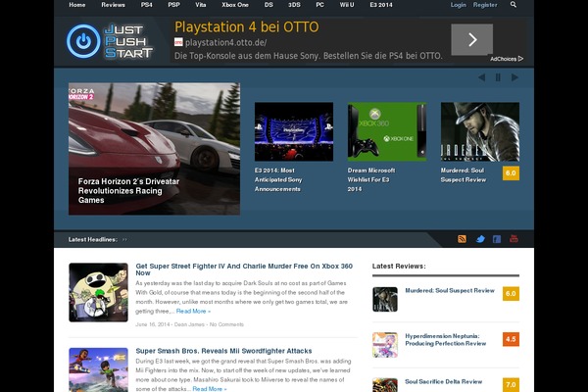Open Murdered: Soul Suspect review thumbnail in sidebar
Image resolution: width=588 pixels, height=392 pixels.
pos(385,299)
